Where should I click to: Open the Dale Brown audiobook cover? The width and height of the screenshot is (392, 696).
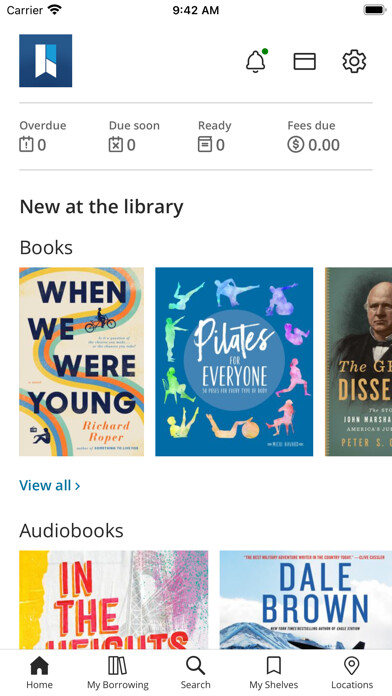306,600
